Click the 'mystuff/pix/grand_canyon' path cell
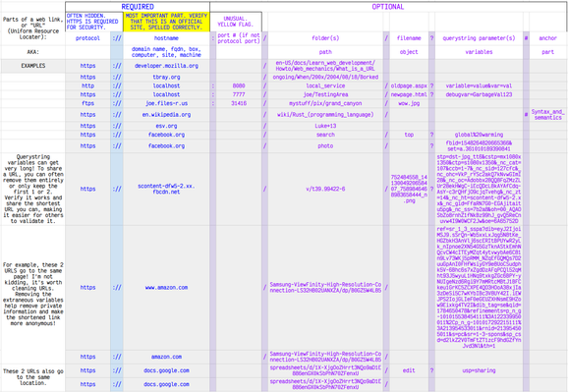This screenshot has width=568, height=392. coord(325,103)
